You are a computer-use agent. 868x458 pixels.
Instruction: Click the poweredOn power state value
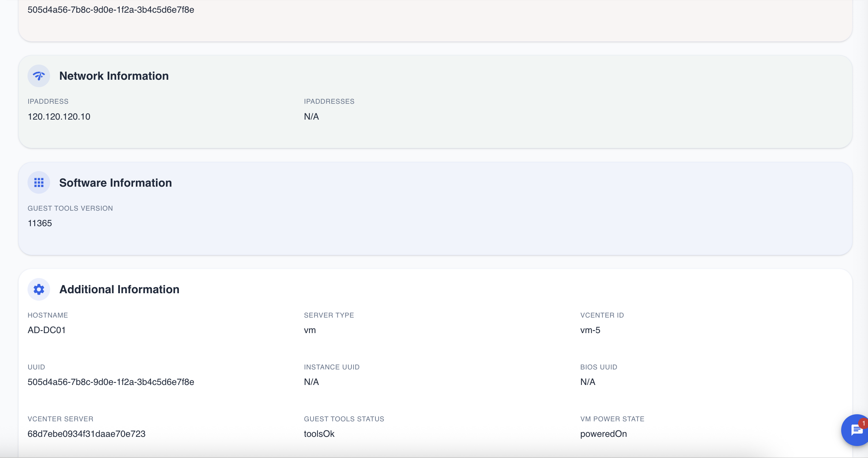603,434
